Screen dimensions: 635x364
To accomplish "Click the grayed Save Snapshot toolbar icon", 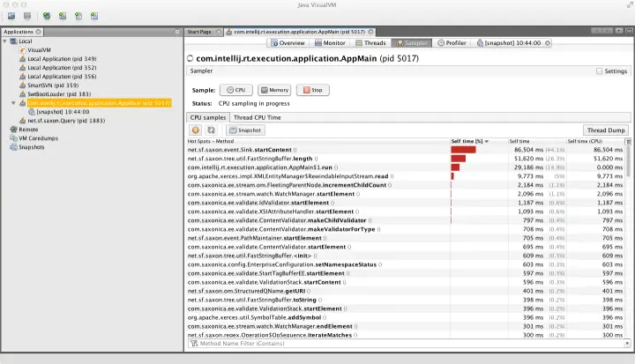I will coord(27,16).
